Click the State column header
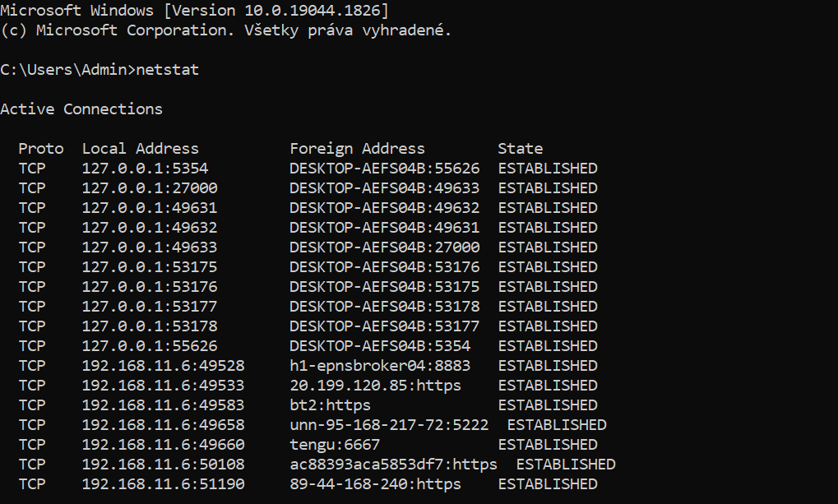This screenshot has width=838, height=504. coord(520,149)
